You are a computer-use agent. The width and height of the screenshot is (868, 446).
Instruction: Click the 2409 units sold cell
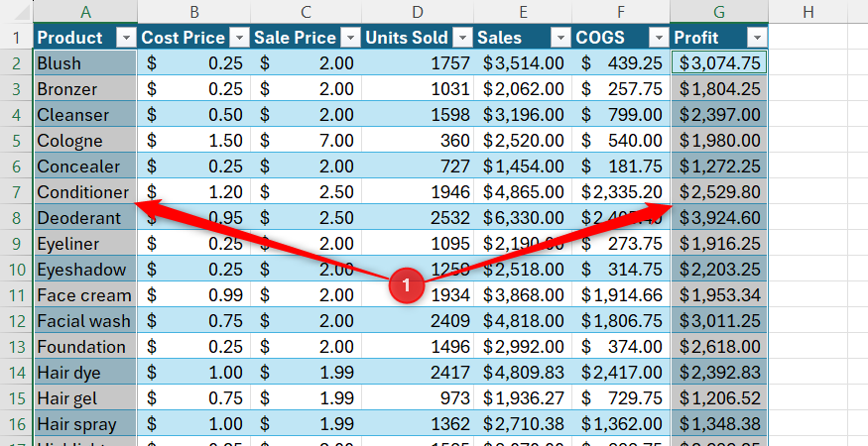click(x=418, y=320)
